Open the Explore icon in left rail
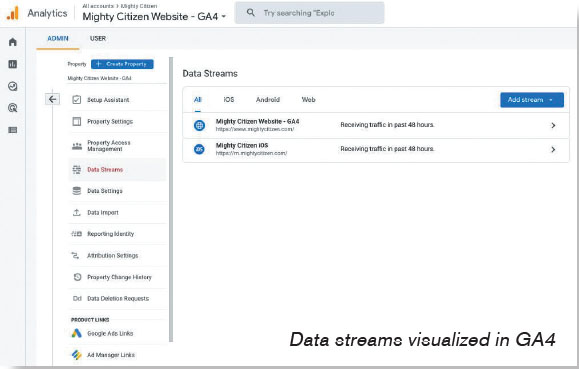579x369 pixels. 13,86
